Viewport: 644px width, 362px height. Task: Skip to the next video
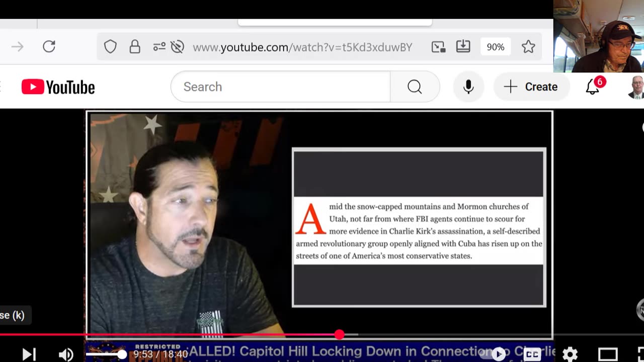(29, 354)
